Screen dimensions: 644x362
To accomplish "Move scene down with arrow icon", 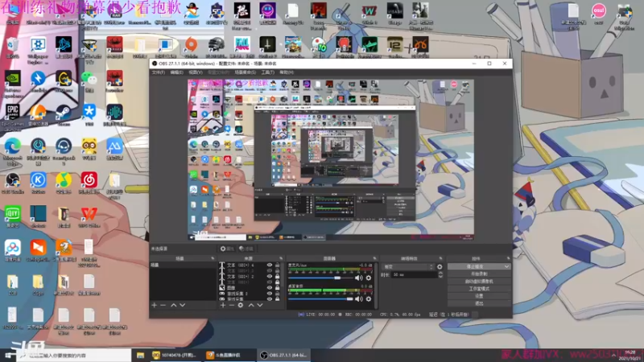I will click(x=183, y=306).
